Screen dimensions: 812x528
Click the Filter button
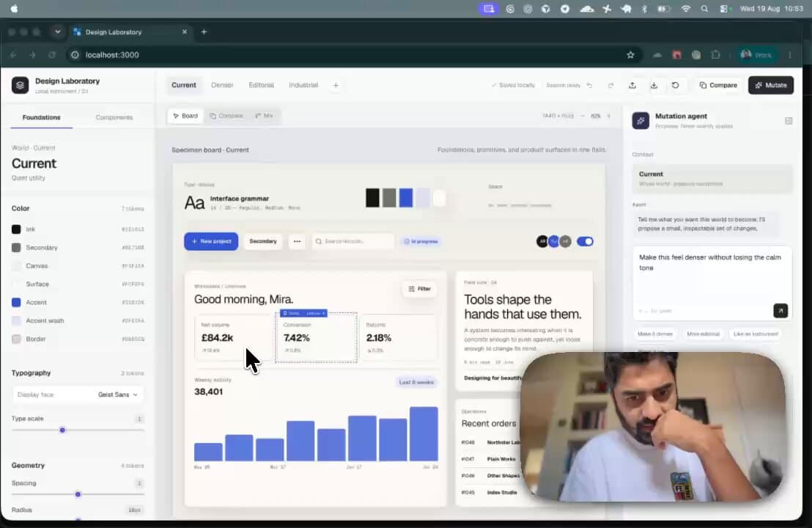pos(419,289)
